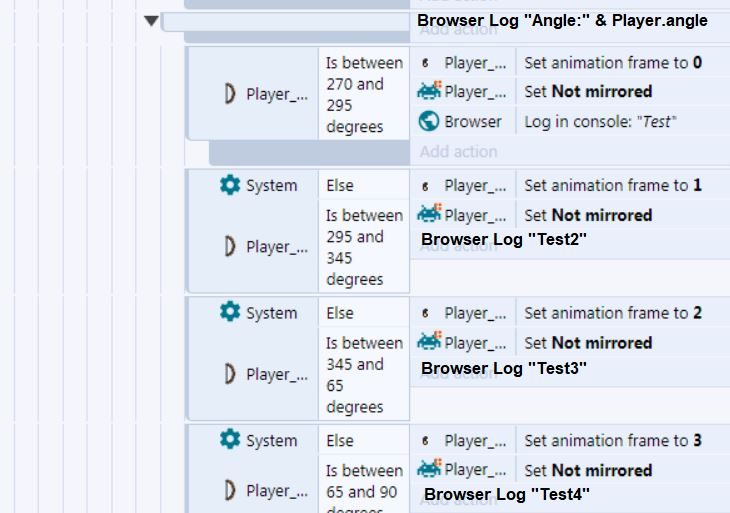Click the Player_ condition label beside 270 and 295
The height and width of the screenshot is (513, 730).
coord(277,94)
